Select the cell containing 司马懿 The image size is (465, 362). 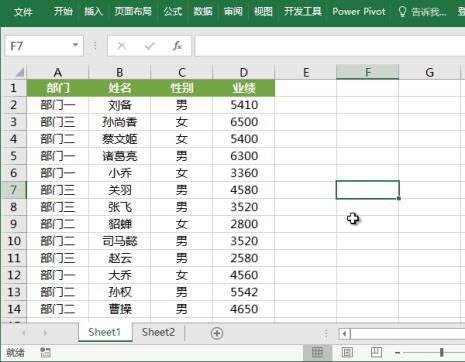coord(120,241)
